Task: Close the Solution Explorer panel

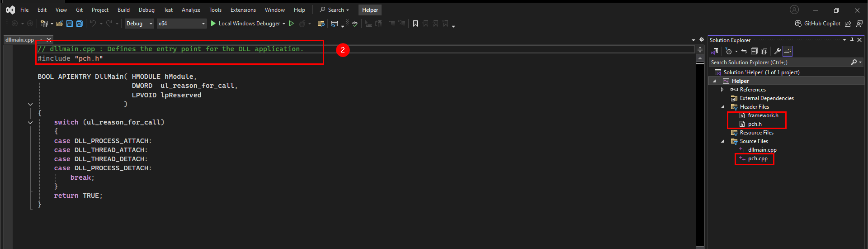Action: (x=859, y=40)
